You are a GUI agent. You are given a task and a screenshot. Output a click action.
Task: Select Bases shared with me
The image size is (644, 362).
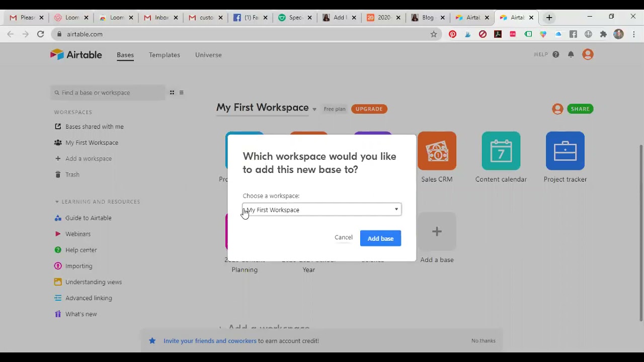(x=95, y=127)
